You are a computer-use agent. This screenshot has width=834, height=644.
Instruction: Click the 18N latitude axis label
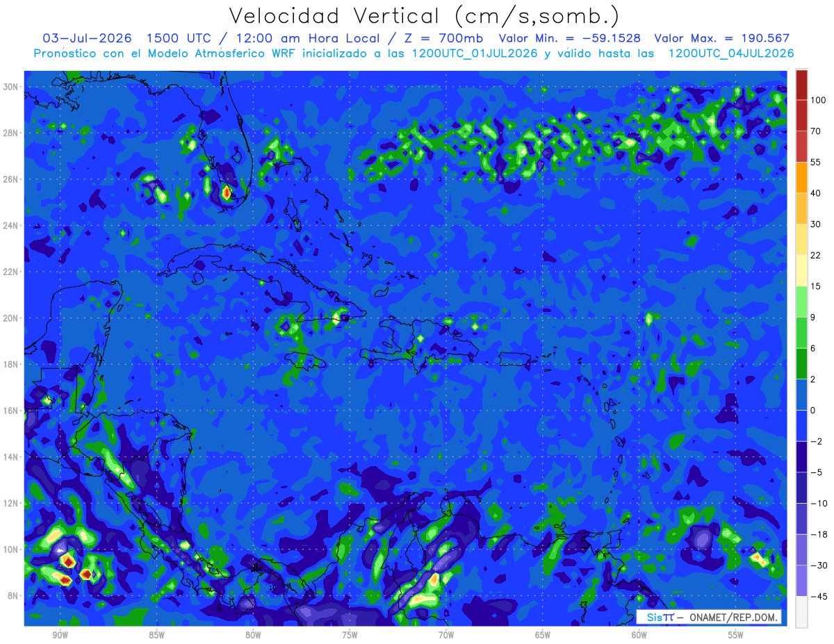pyautogui.click(x=12, y=364)
